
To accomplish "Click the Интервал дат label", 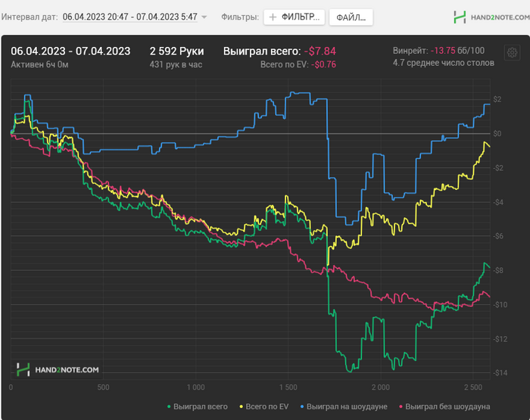I will click(x=30, y=17).
